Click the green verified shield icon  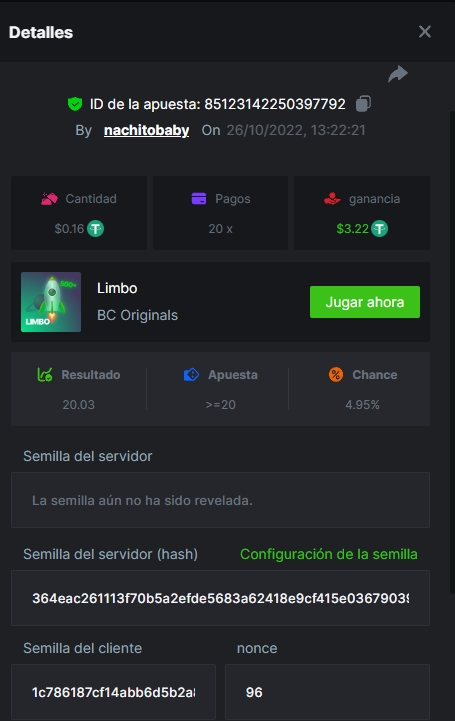coord(75,104)
